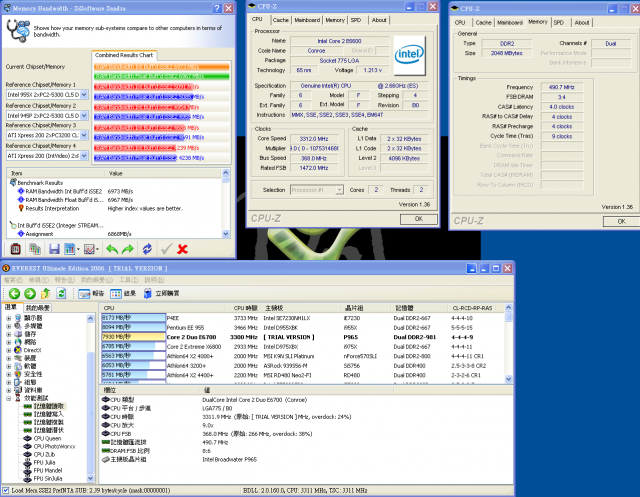Open the Processor #1 selection dropdown in CPU-Z

339,190
